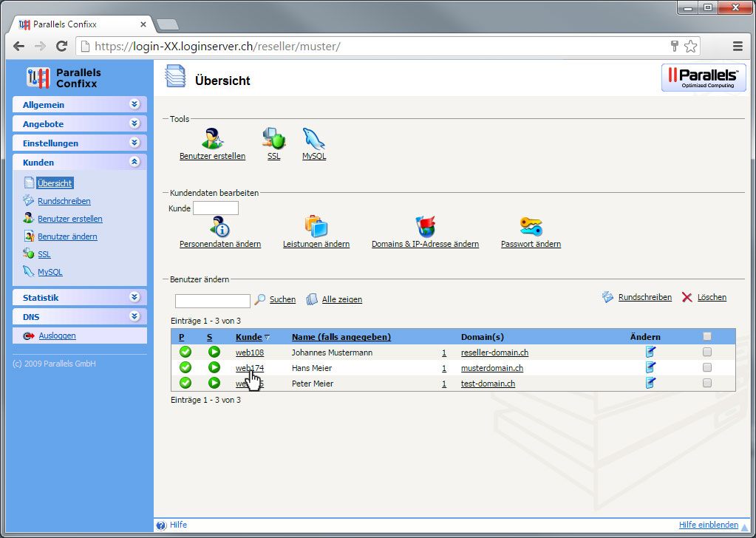The width and height of the screenshot is (756, 538).
Task: Open the Chrome hamburger menu
Action: coord(738,47)
